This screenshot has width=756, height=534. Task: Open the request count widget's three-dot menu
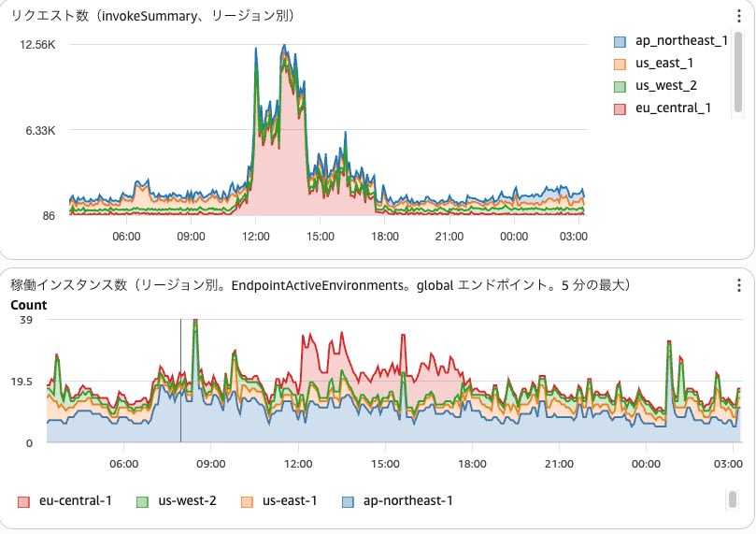[738, 16]
